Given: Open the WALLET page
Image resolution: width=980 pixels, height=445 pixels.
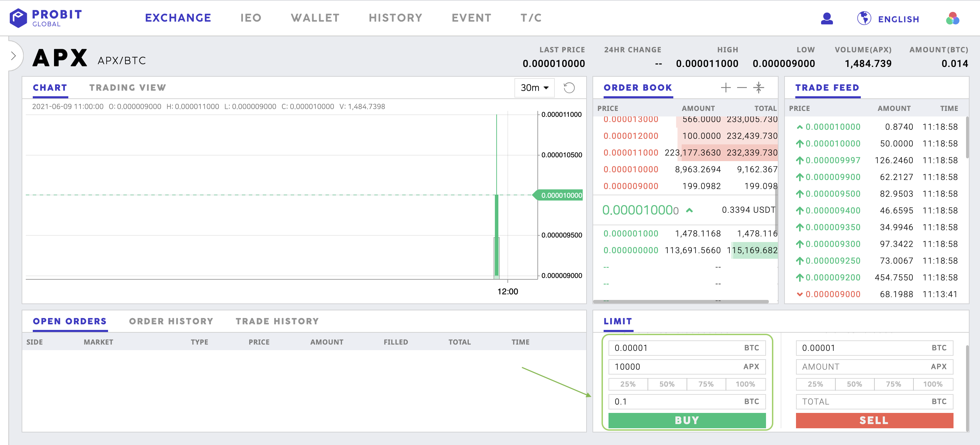Looking at the screenshot, I should 315,18.
